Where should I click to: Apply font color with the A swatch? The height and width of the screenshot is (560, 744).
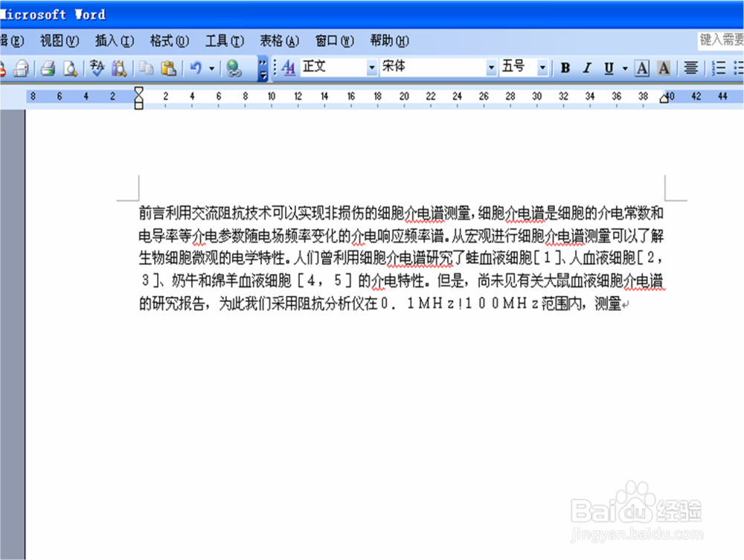pos(663,68)
